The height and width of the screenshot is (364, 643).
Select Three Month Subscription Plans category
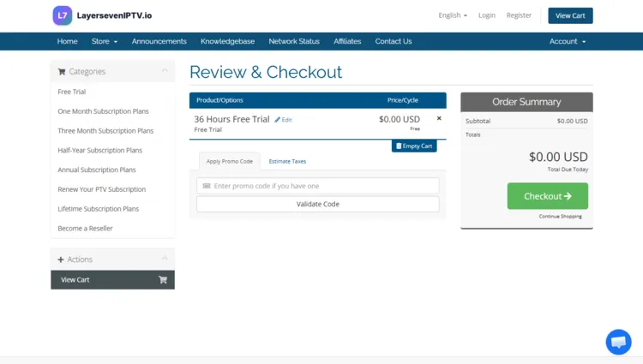(113, 131)
